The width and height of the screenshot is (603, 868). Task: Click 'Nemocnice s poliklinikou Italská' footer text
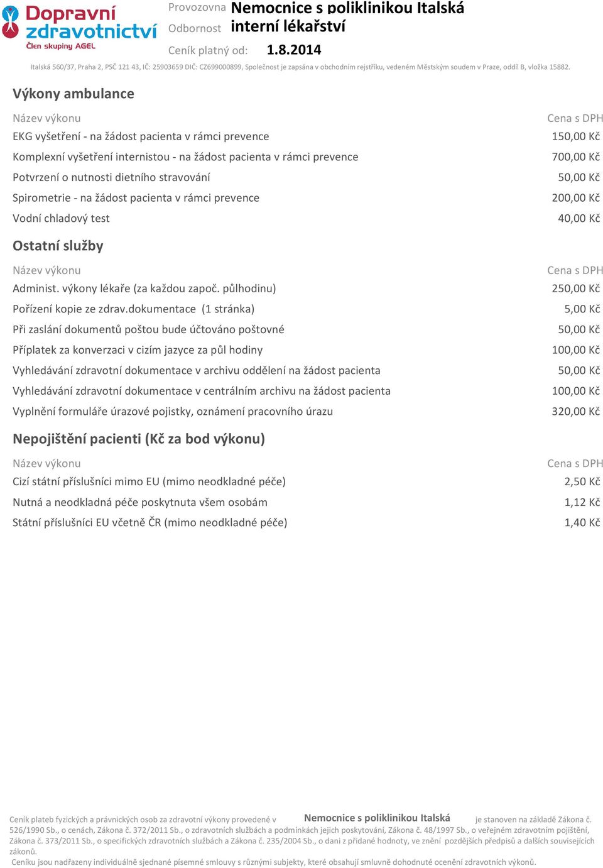377,818
